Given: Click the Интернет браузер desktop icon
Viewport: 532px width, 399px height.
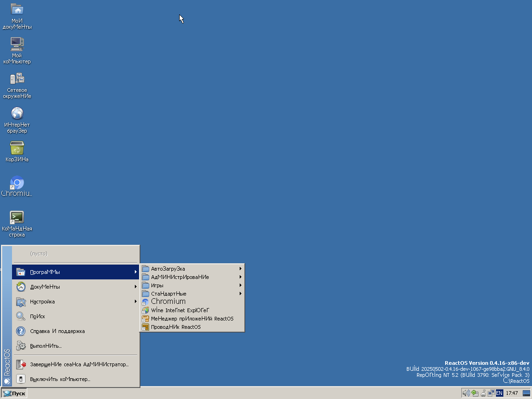Looking at the screenshot, I should 17,120.
